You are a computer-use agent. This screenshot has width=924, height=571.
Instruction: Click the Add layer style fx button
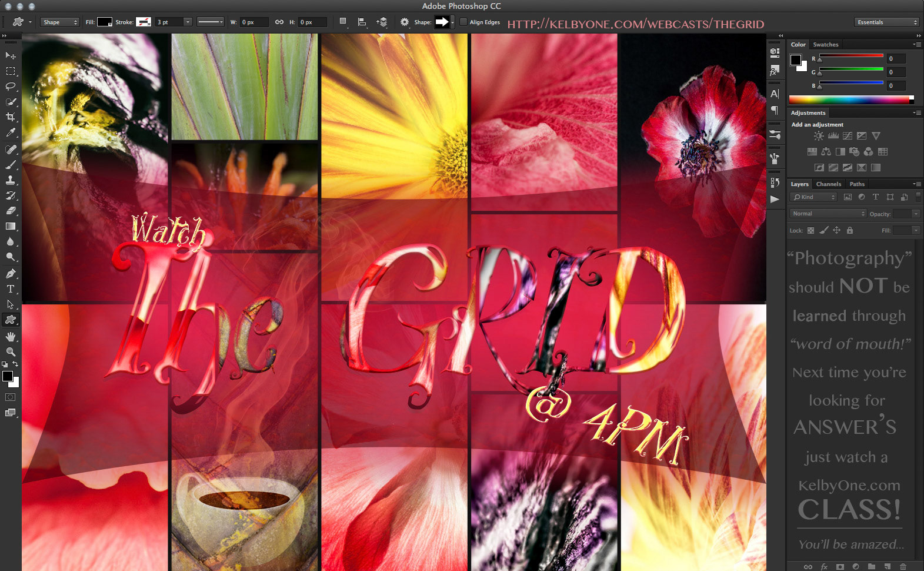tap(824, 567)
